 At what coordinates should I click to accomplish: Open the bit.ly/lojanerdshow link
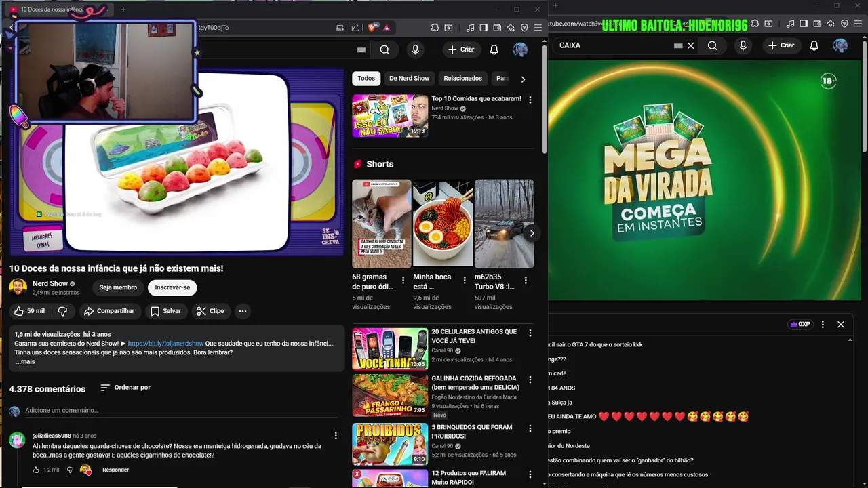(x=165, y=344)
